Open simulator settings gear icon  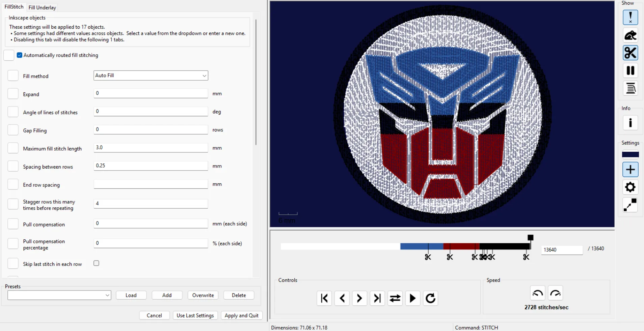pyautogui.click(x=630, y=187)
